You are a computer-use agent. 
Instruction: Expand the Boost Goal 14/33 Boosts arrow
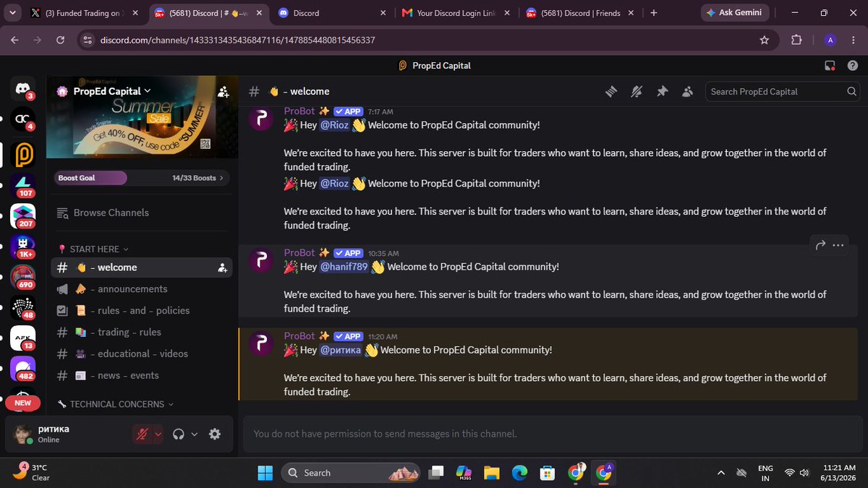pyautogui.click(x=221, y=178)
